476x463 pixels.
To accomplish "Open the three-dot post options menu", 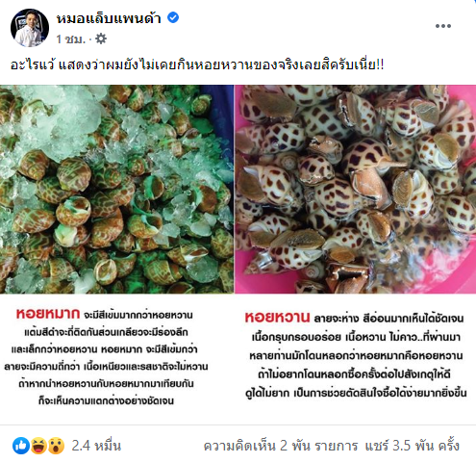I will [x=443, y=26].
